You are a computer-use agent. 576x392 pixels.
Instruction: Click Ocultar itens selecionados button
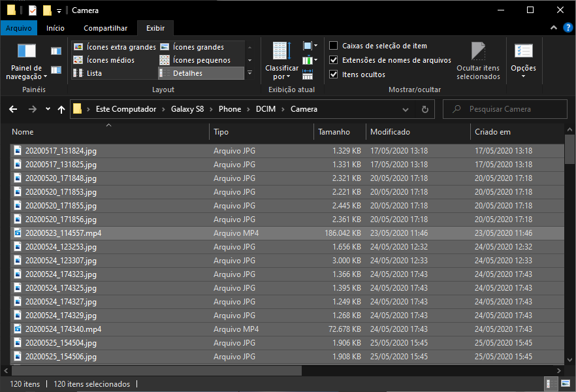coord(478,61)
